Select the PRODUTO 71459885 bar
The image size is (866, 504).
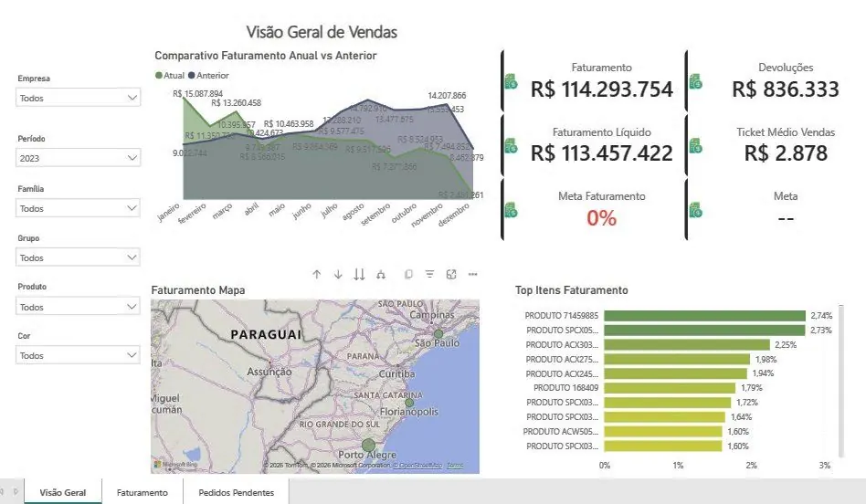[x=704, y=316]
